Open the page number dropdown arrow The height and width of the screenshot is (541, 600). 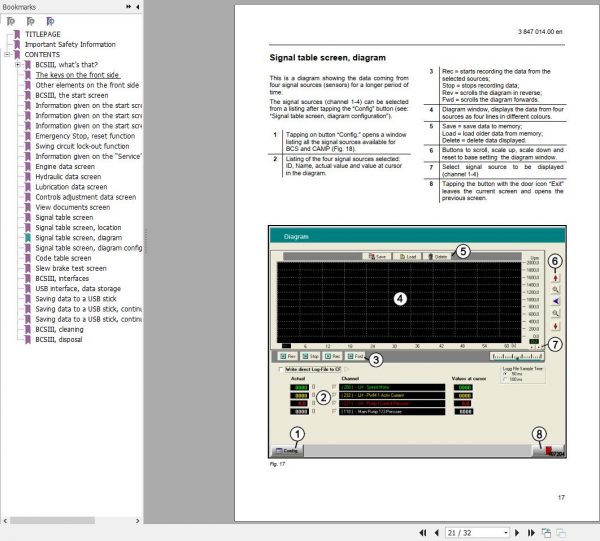click(505, 533)
